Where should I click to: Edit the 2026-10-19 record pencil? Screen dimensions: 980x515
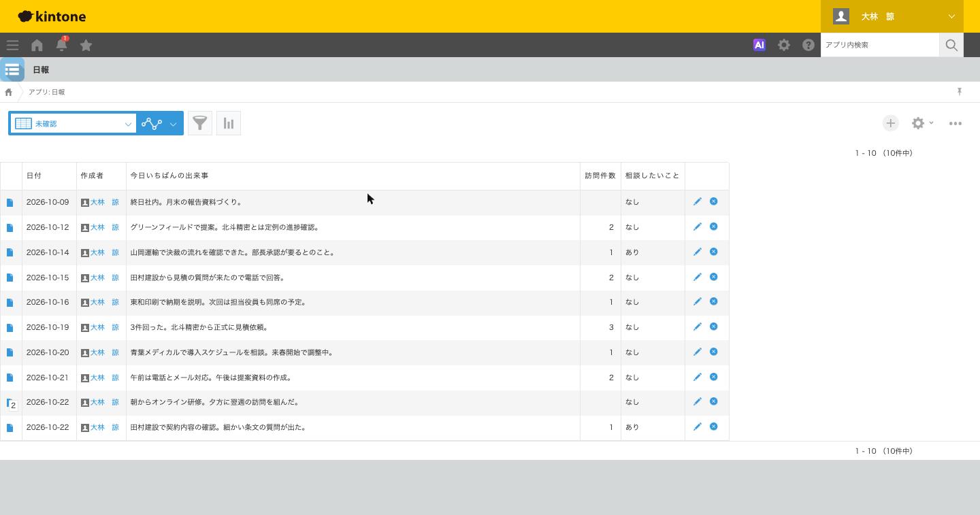pyautogui.click(x=698, y=327)
